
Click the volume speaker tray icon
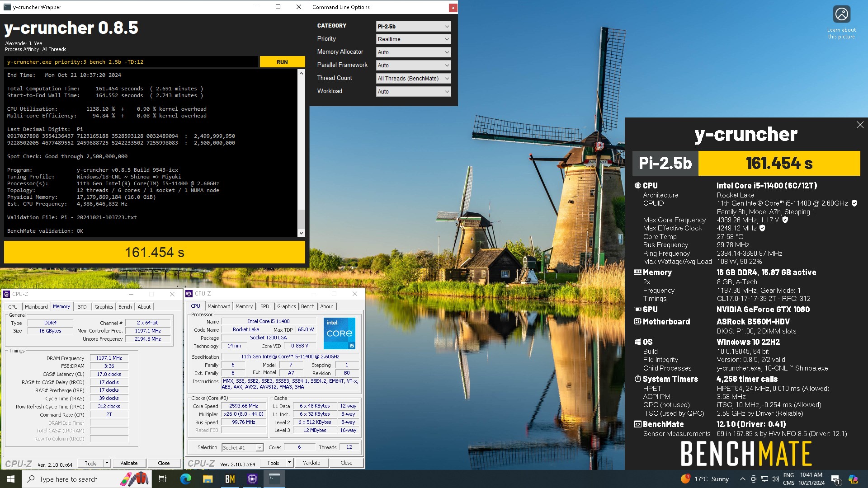pyautogui.click(x=775, y=479)
